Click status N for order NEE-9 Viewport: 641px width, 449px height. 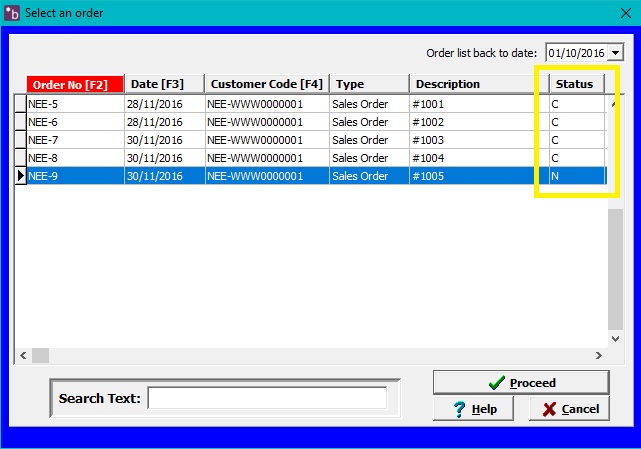coord(577,176)
